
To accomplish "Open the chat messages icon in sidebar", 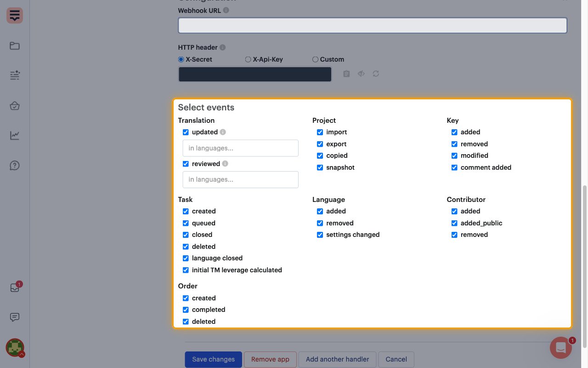I will (15, 317).
